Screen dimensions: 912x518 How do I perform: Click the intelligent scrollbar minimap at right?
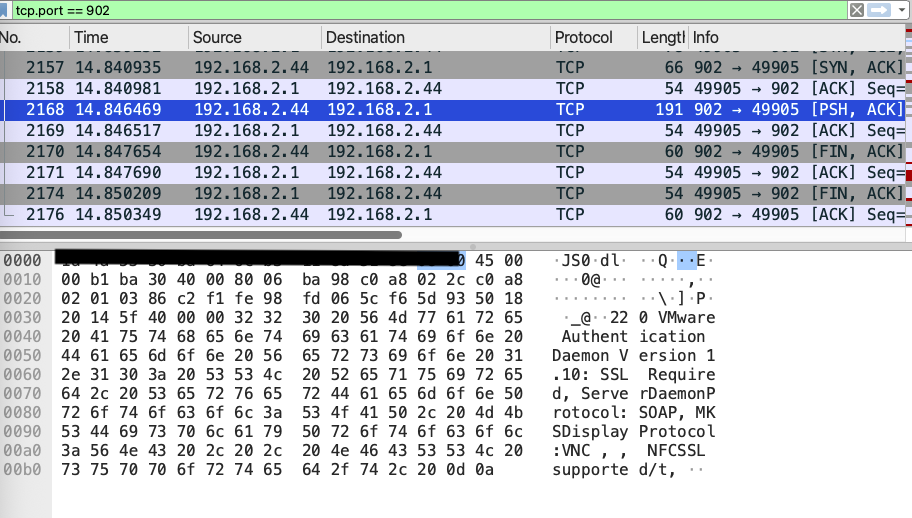[909, 125]
